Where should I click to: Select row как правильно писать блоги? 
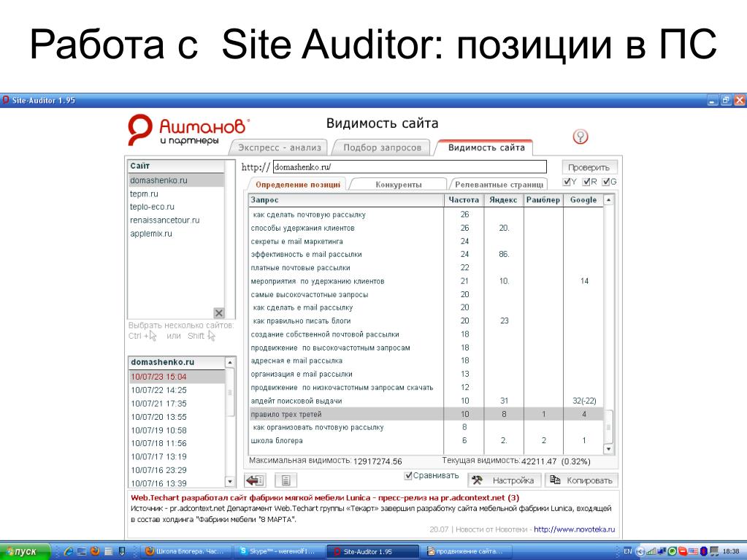426,321
